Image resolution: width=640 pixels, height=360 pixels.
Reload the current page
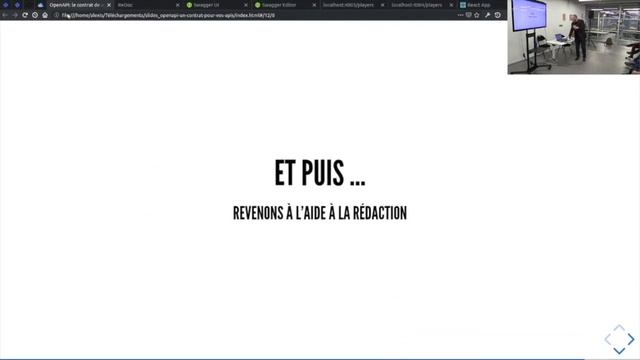click(x=25, y=15)
